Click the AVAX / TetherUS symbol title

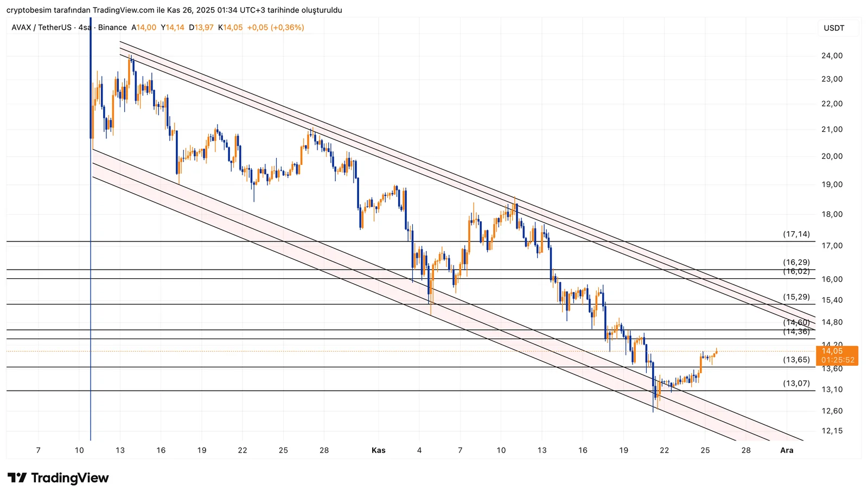[41, 28]
